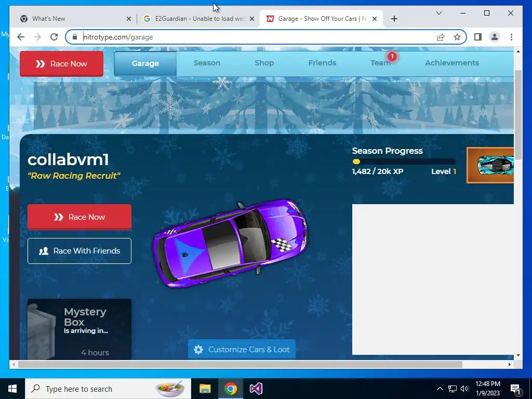Click the scroll up arrow

[518, 51]
